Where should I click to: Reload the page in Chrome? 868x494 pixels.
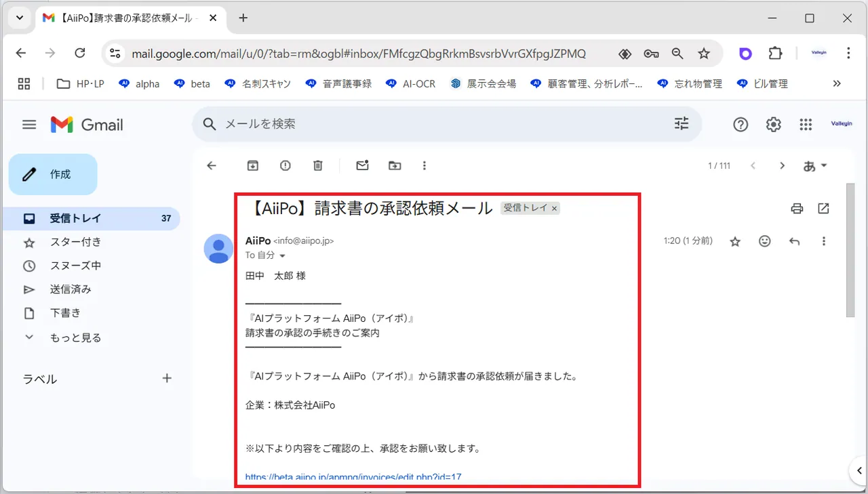coord(80,53)
